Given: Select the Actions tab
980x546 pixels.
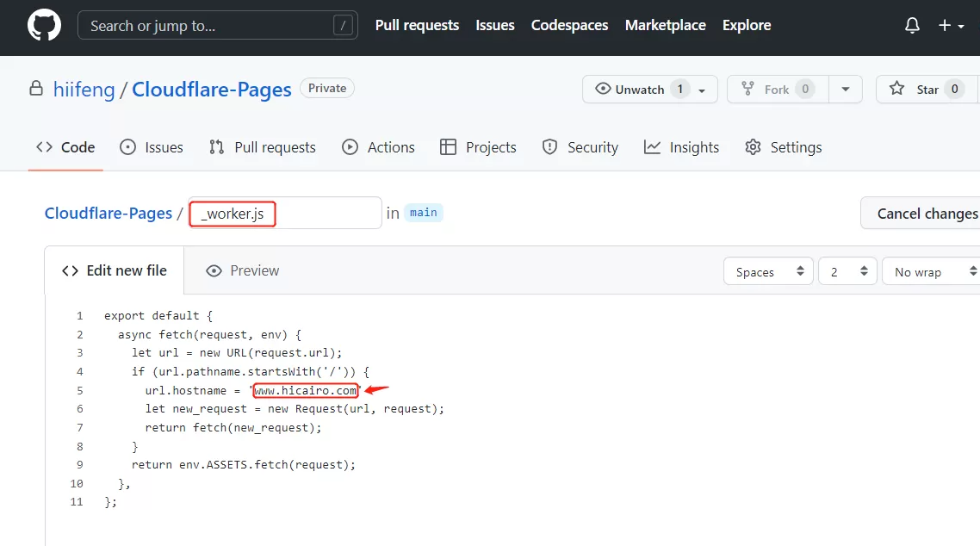Looking at the screenshot, I should (x=378, y=147).
